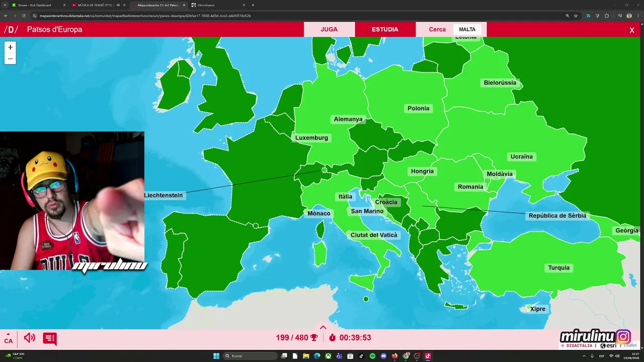Click the trophy score icon
The width and height of the screenshot is (644, 362).
pyautogui.click(x=314, y=338)
